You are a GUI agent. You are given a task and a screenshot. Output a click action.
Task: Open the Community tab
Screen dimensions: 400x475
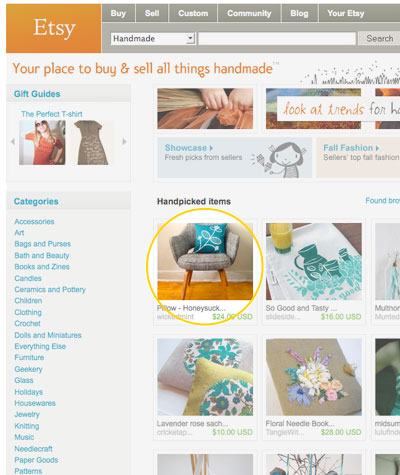pos(249,13)
